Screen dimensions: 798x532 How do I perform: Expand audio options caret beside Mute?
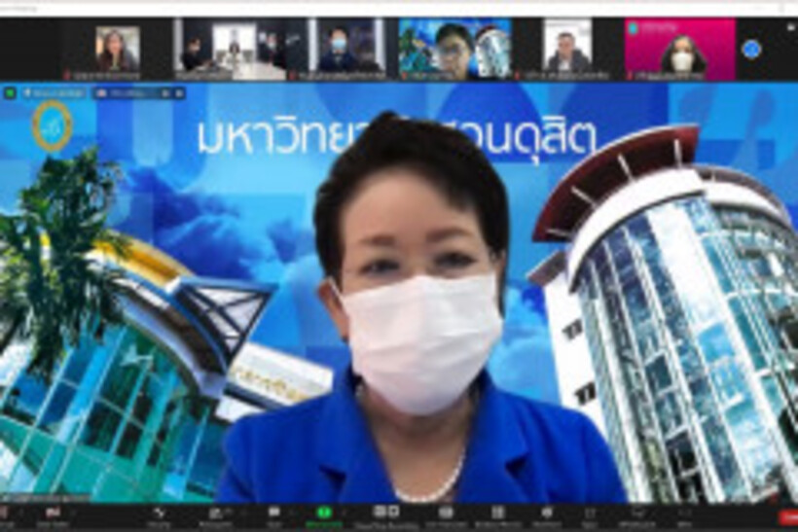[x=21, y=513]
